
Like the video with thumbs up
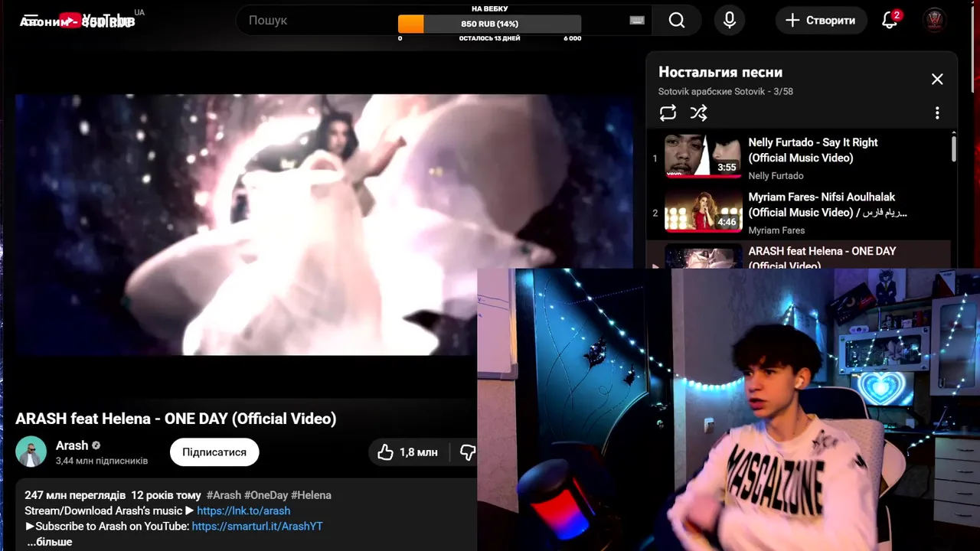click(407, 452)
